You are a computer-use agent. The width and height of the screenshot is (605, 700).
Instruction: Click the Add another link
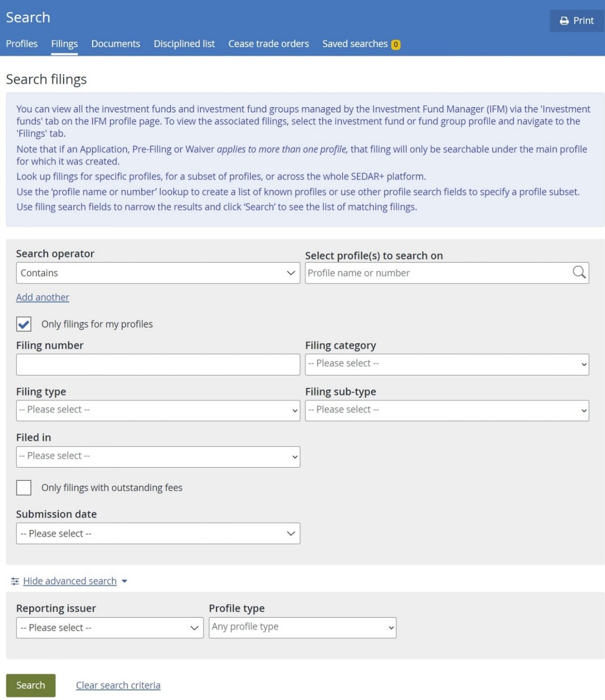[x=43, y=297]
